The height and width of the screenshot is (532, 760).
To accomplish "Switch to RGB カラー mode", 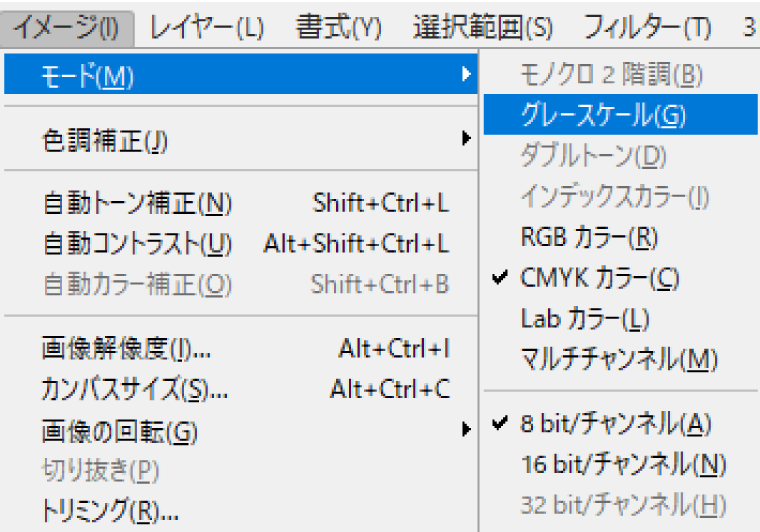I will (x=589, y=238).
